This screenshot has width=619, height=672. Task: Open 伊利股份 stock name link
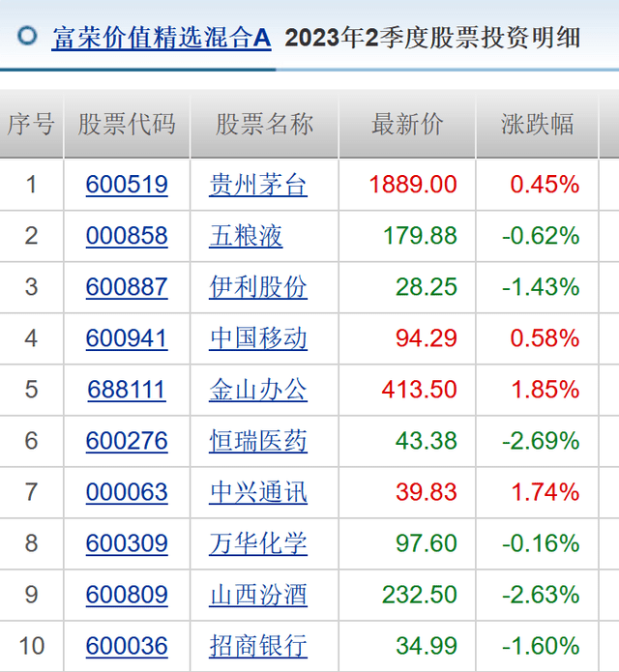coord(258,287)
